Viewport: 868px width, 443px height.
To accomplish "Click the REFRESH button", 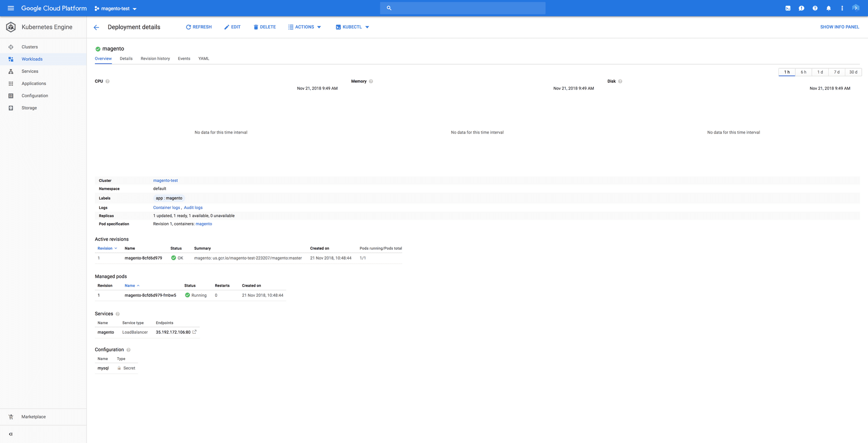I will (x=198, y=27).
